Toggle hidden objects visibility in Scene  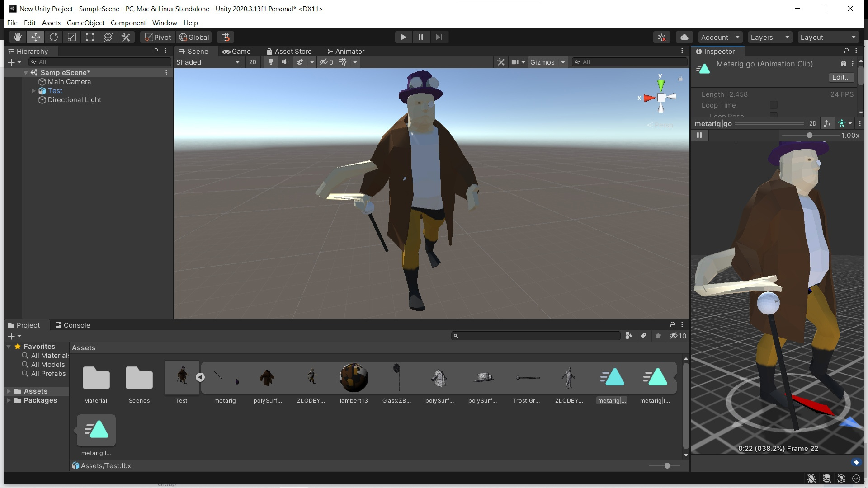click(326, 62)
